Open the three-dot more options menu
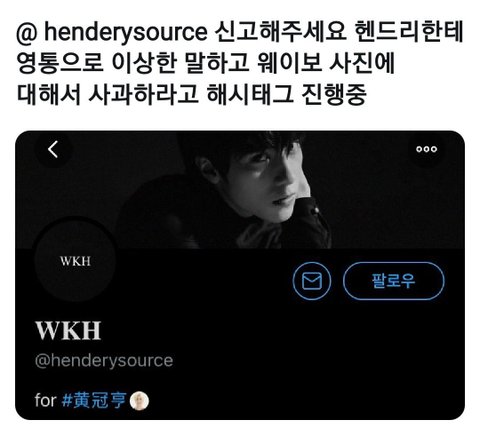Image resolution: width=480 pixels, height=436 pixels. (x=426, y=149)
